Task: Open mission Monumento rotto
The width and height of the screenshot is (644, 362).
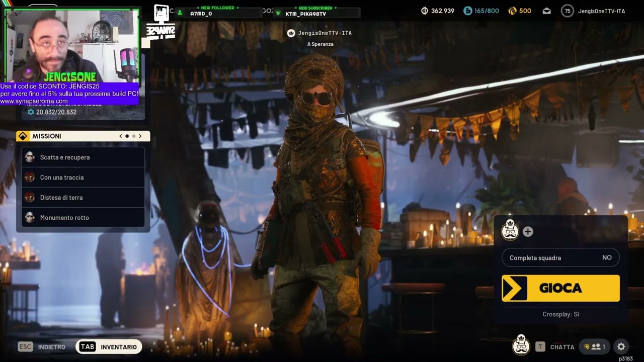Action: click(83, 218)
